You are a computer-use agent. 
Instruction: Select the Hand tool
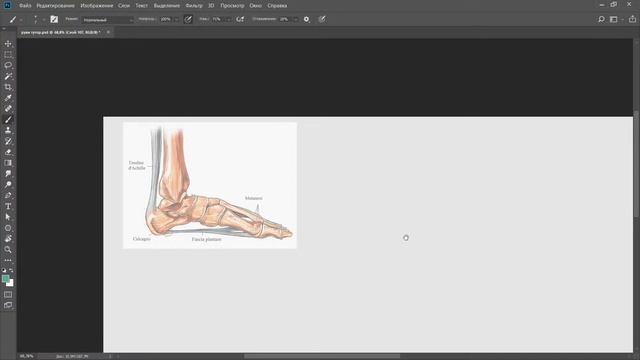click(8, 239)
